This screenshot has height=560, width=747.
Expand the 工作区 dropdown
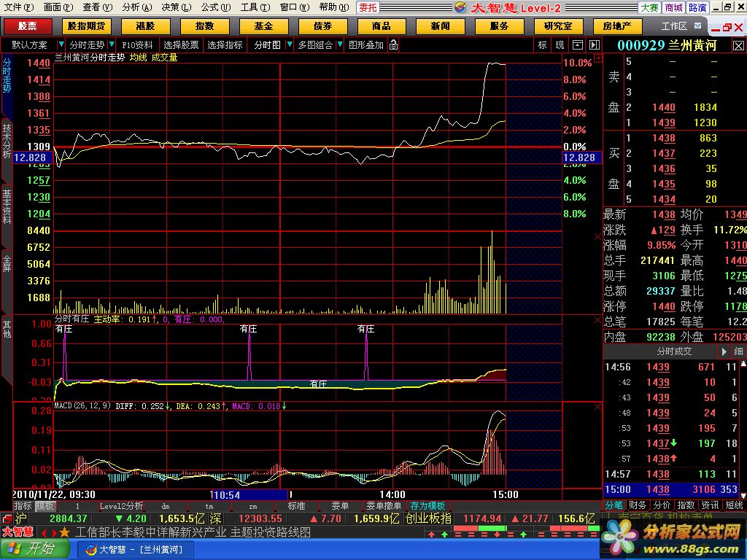coord(698,26)
